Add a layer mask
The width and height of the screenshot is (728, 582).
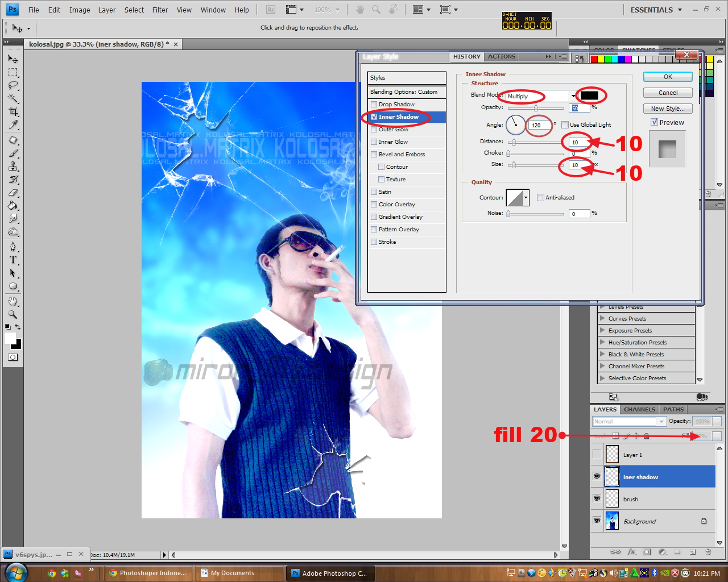pos(647,552)
